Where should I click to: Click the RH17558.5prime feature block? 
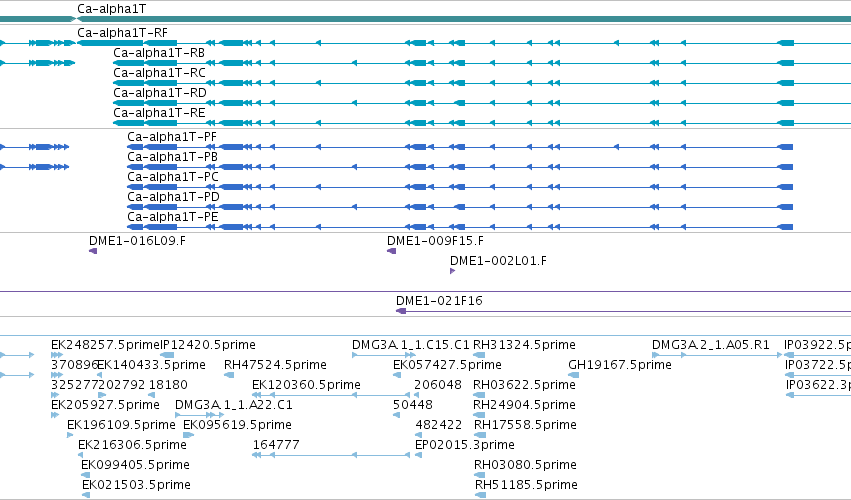[x=480, y=435]
